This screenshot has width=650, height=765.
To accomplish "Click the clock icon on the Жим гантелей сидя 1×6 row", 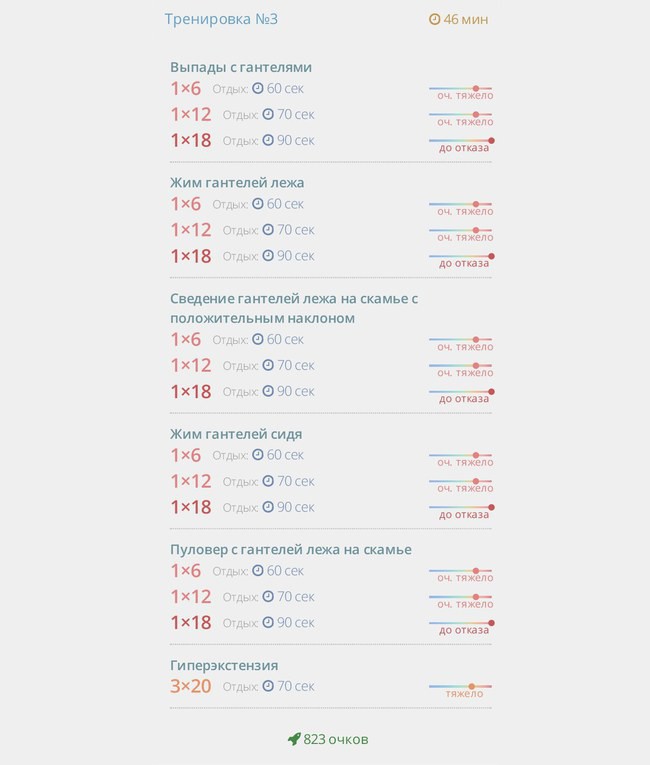I will coord(258,455).
